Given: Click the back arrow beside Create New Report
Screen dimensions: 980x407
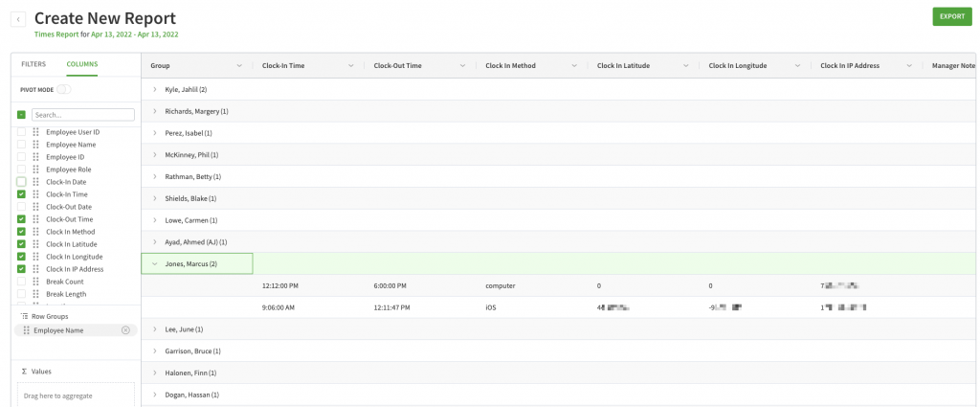Looking at the screenshot, I should 19,19.
